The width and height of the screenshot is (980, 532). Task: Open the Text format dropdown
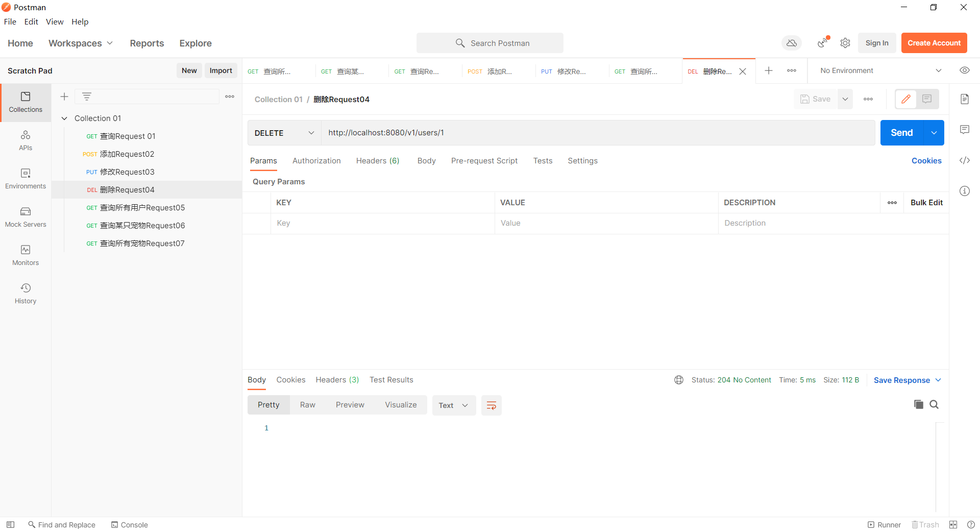pyautogui.click(x=454, y=405)
